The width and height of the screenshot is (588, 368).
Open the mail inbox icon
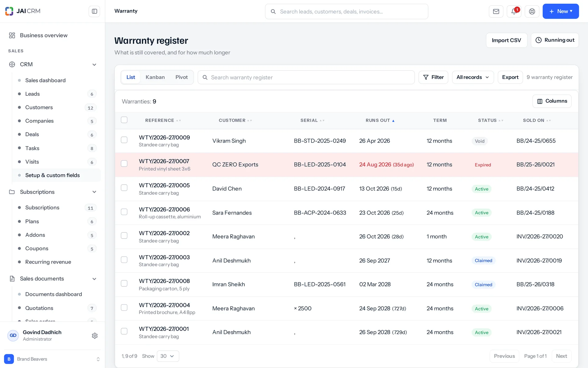click(496, 11)
